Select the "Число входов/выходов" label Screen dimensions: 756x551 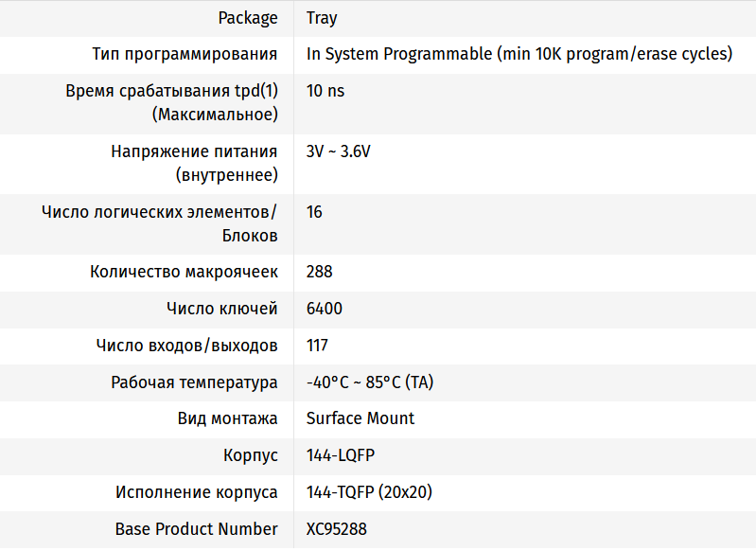point(186,345)
